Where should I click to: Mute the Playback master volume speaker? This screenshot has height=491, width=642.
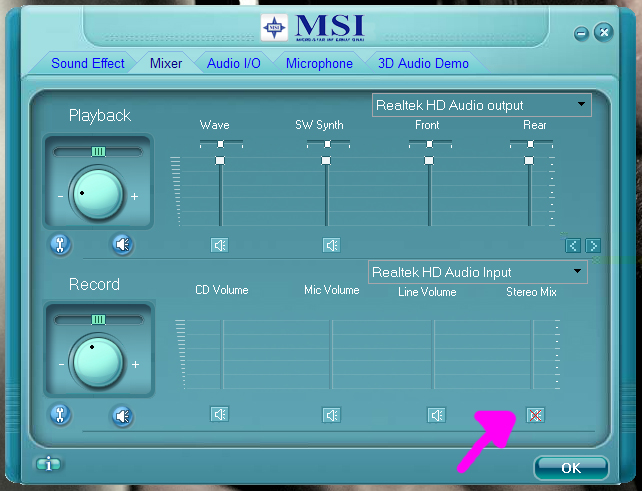coord(122,245)
